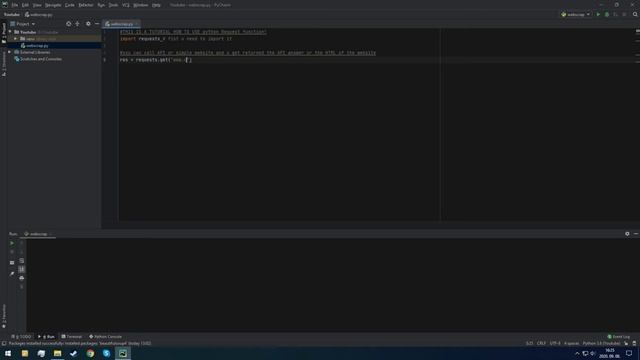
Task: Click the soft-wrap icon in Run panel
Action: point(22,260)
